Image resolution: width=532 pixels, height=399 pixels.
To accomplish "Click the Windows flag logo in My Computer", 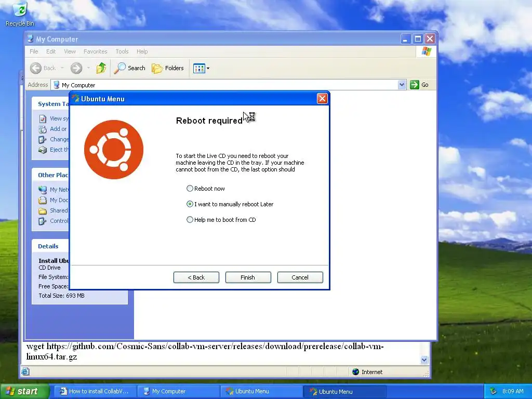I will [426, 51].
